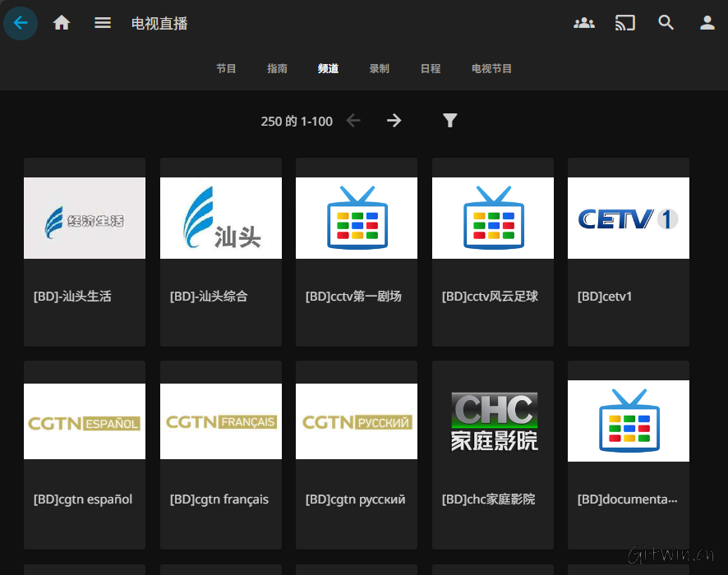Click the [BD]documenta... title
The image size is (728, 575).
tap(627, 499)
